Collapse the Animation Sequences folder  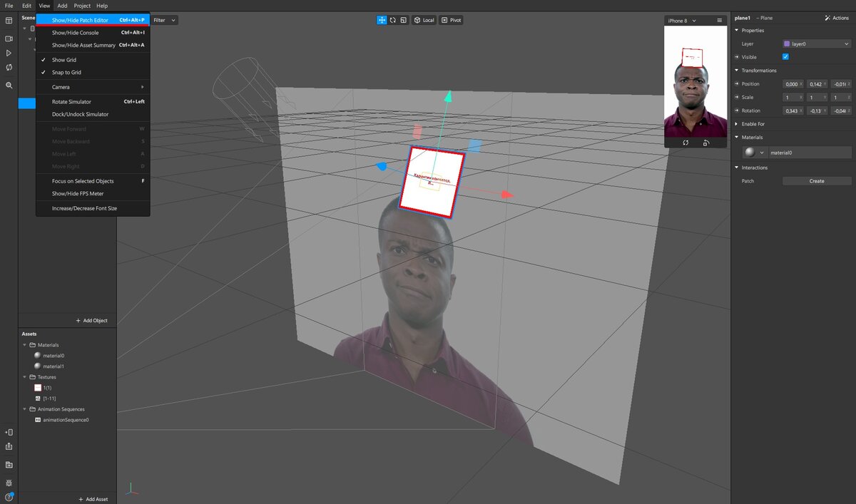[25, 409]
